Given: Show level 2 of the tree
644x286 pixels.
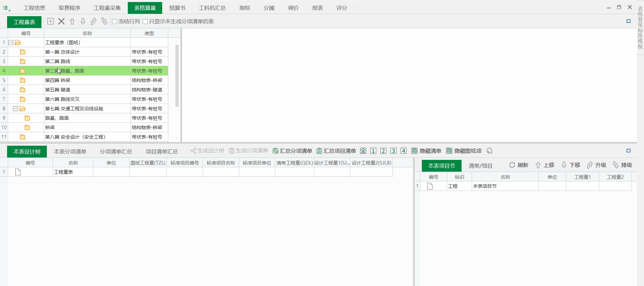Looking at the screenshot, I should 383,151.
